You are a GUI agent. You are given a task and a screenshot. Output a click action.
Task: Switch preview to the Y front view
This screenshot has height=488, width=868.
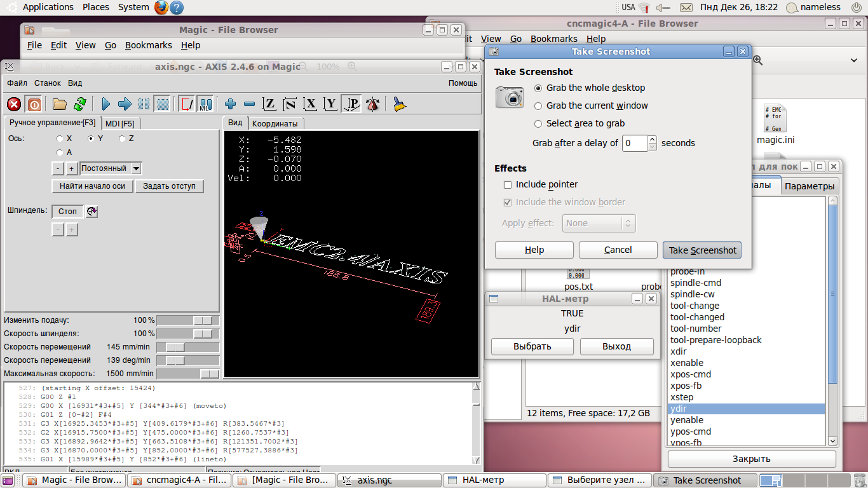point(330,104)
